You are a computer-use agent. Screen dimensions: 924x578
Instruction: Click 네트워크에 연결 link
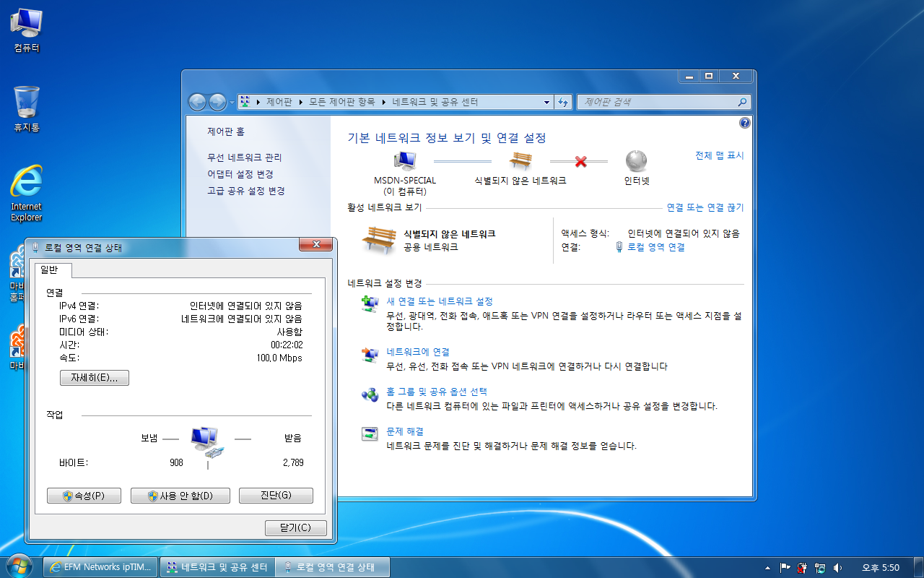pyautogui.click(x=418, y=352)
